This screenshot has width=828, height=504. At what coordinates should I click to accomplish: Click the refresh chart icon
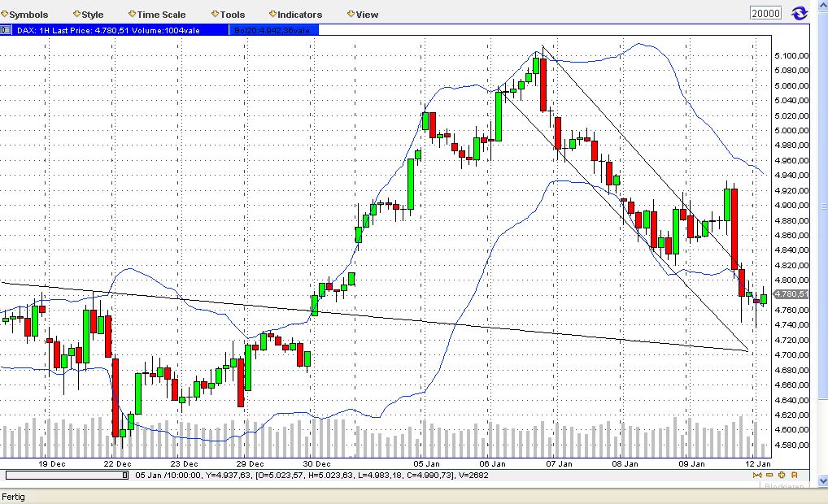pos(798,12)
